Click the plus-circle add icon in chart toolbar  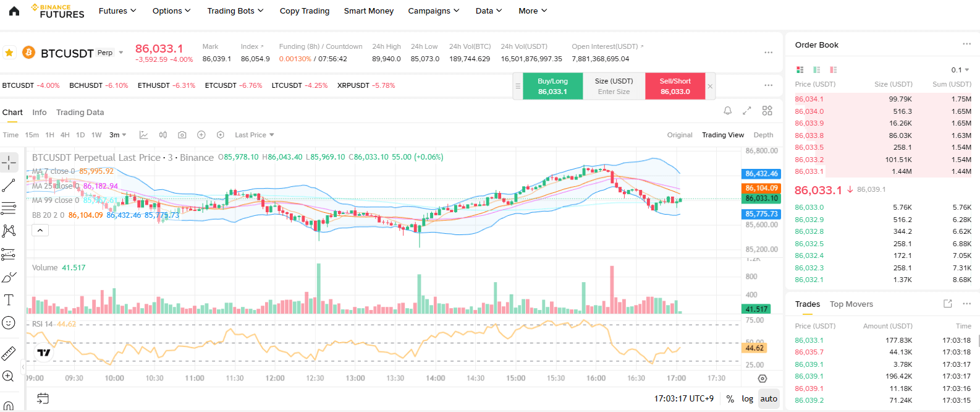coord(201,135)
